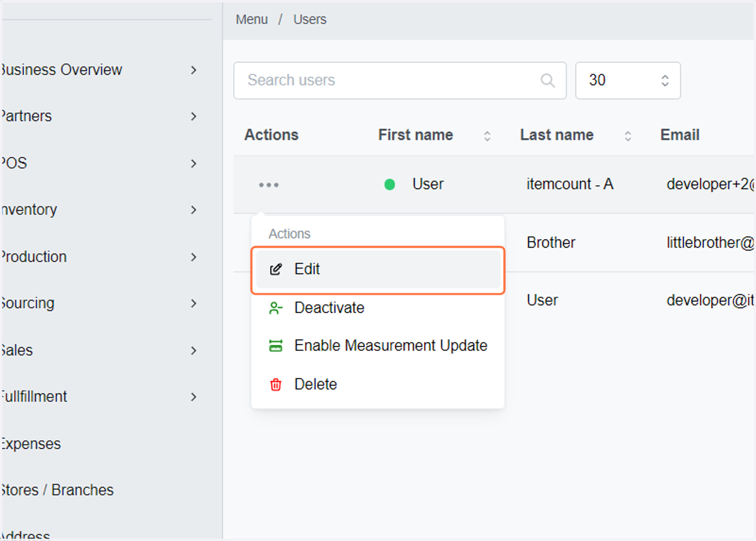Click the Users breadcrumb link
This screenshot has width=756, height=541.
pos(310,20)
